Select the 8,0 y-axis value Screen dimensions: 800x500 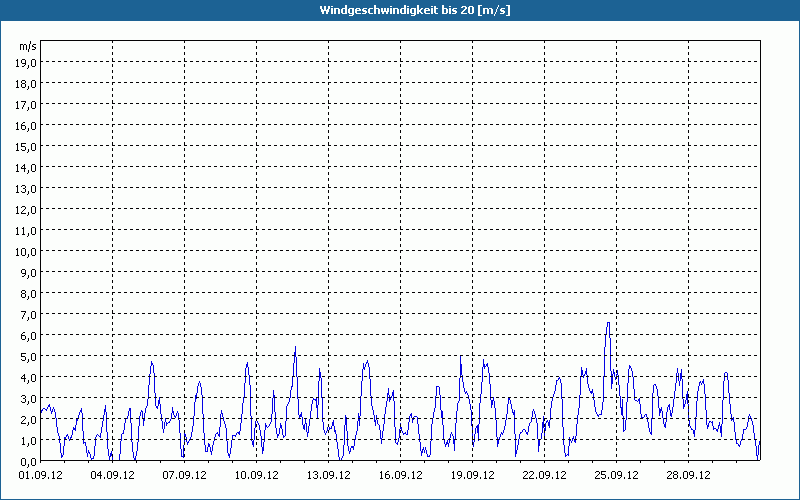[28, 294]
